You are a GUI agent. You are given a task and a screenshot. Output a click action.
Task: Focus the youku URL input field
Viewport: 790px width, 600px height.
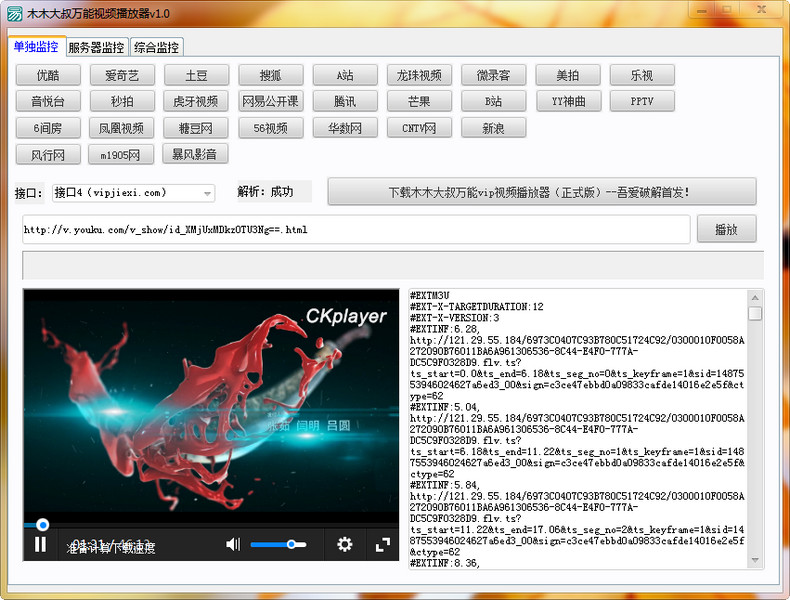pos(356,230)
